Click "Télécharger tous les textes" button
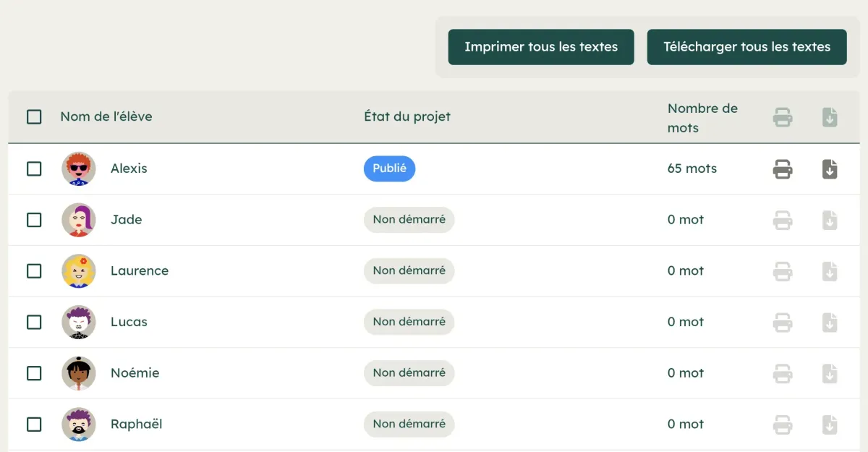 [746, 47]
